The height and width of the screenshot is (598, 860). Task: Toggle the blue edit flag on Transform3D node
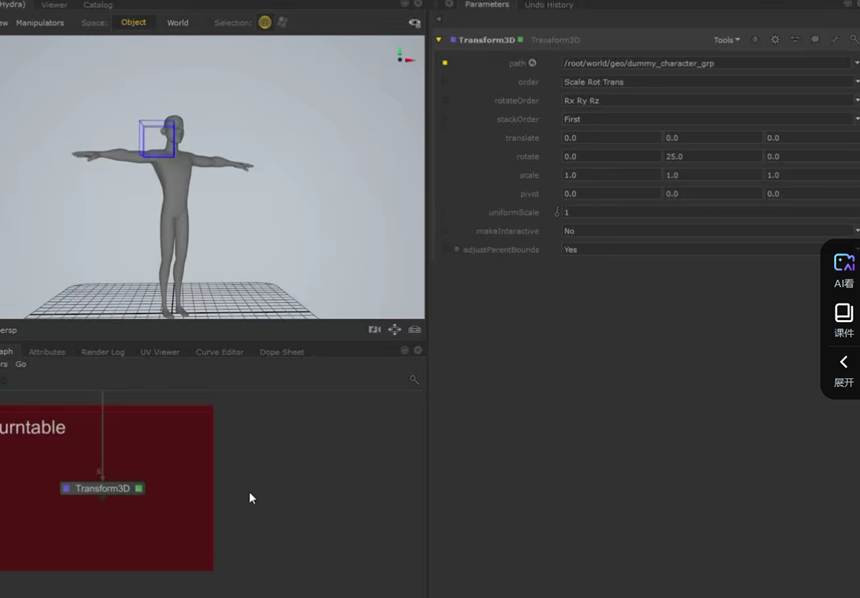(x=66, y=488)
